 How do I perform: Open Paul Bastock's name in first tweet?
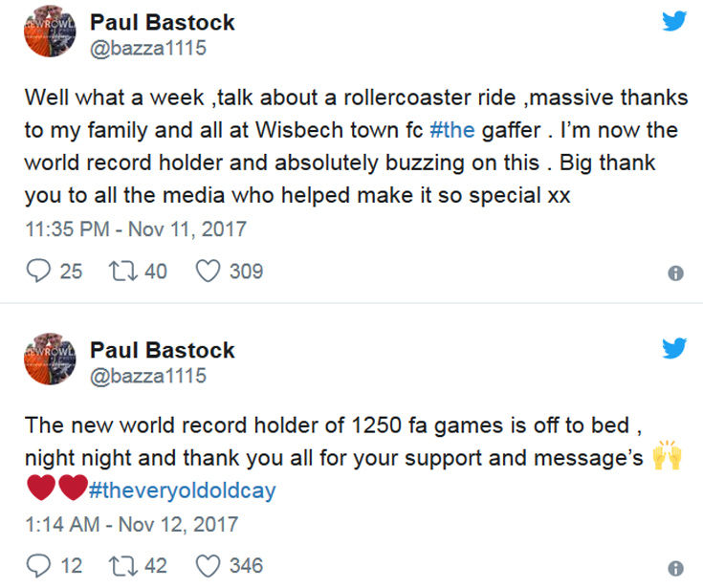click(162, 22)
